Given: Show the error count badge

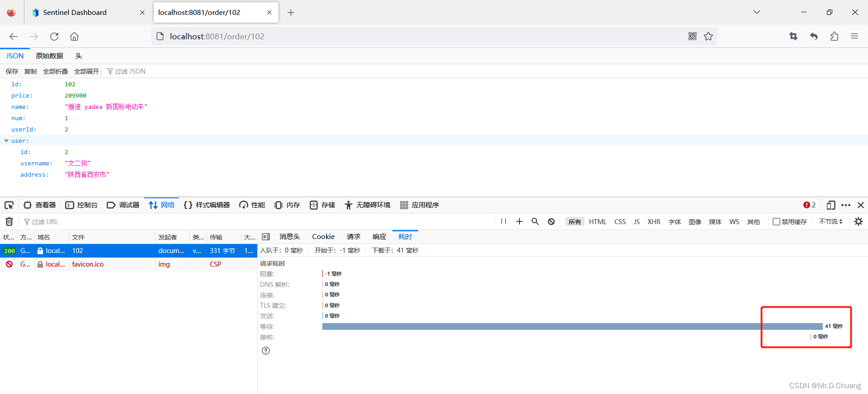Looking at the screenshot, I should pos(809,205).
